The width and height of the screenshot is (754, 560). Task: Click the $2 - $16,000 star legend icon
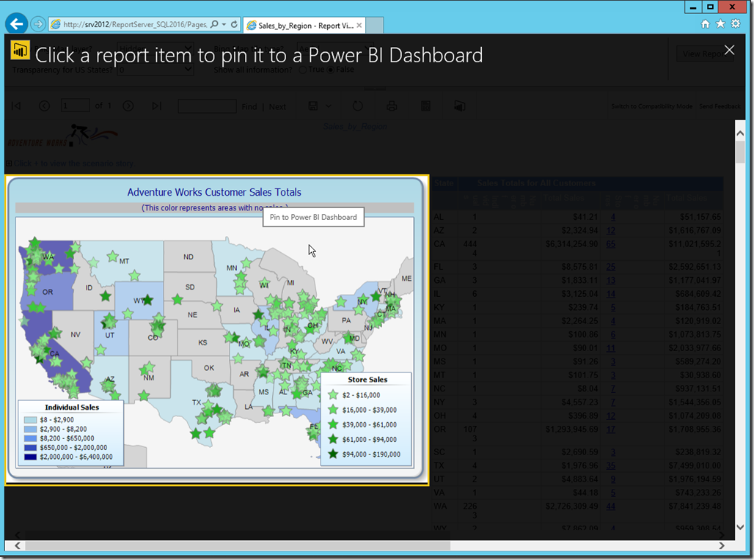pyautogui.click(x=333, y=394)
